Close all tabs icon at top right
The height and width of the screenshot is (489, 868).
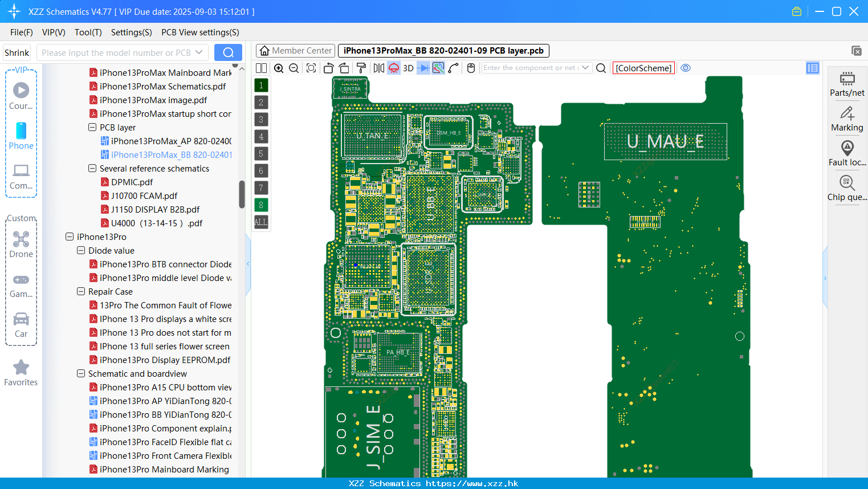coord(857,51)
